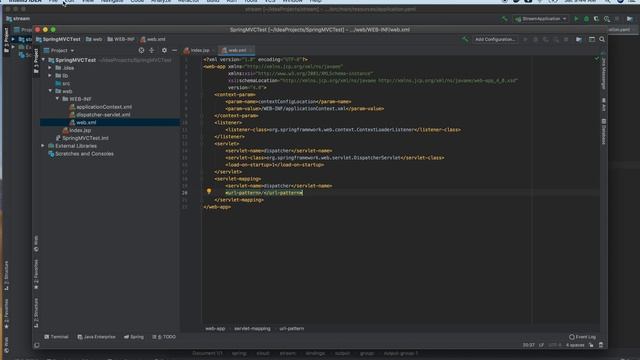This screenshot has height=360, width=640.
Task: Click the window layout icon beside search magnifier
Action: coord(591,39)
